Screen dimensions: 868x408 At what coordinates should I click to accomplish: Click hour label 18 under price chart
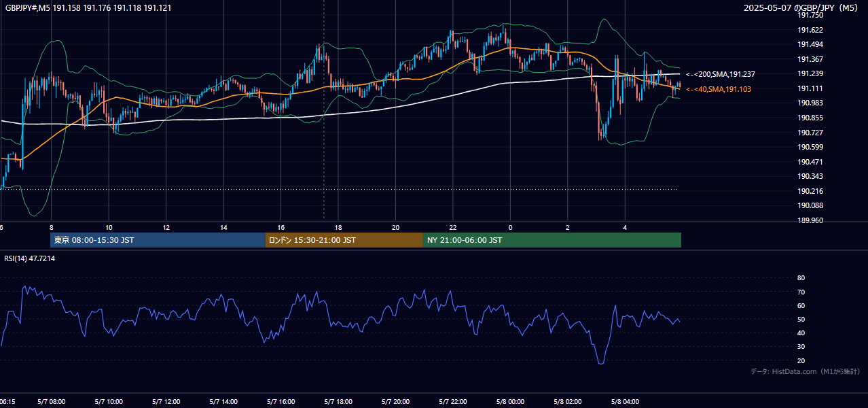(x=338, y=228)
